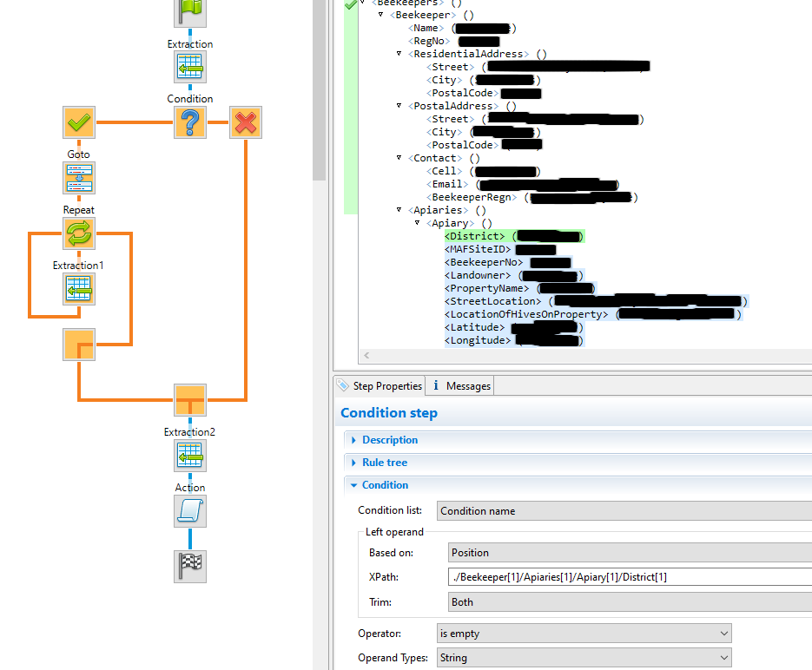
Task: Select the green checkmark success branch
Action: [x=79, y=122]
